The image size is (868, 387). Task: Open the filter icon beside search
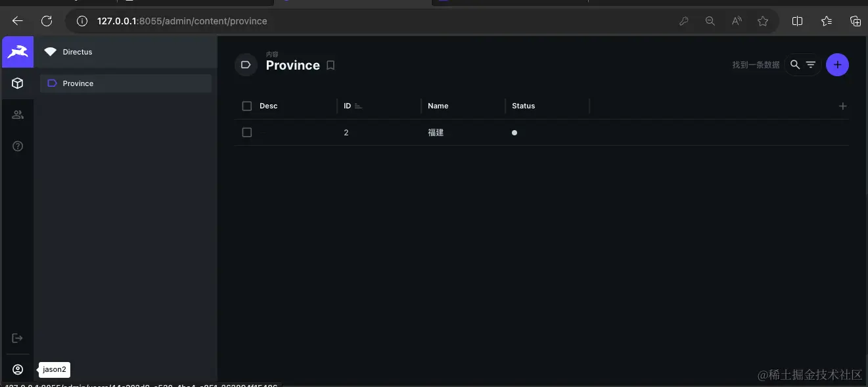[810, 64]
